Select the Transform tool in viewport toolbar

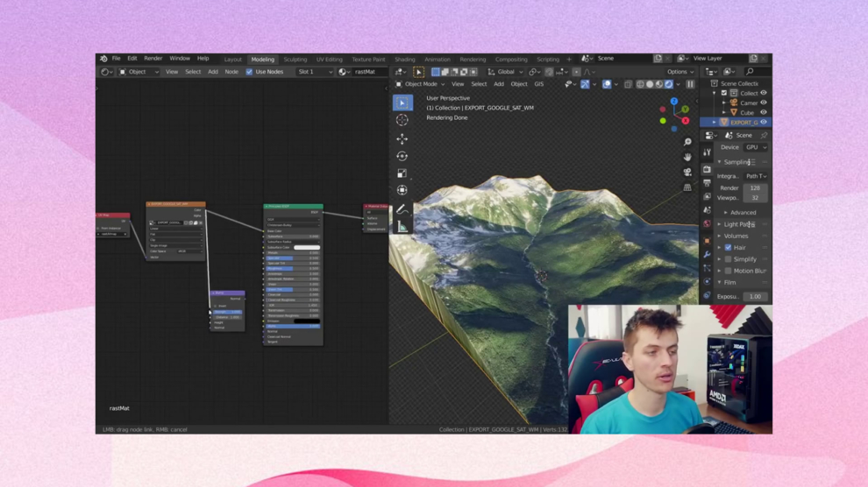tap(402, 190)
